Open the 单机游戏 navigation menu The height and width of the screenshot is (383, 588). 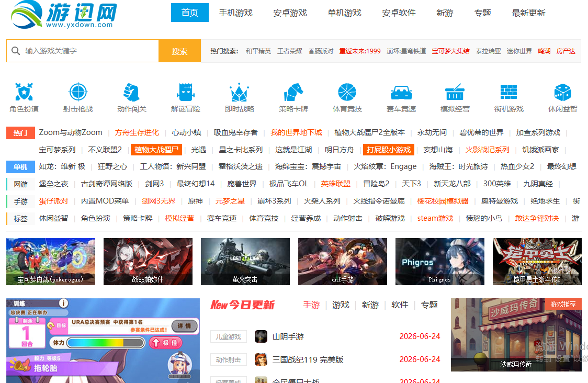click(345, 13)
